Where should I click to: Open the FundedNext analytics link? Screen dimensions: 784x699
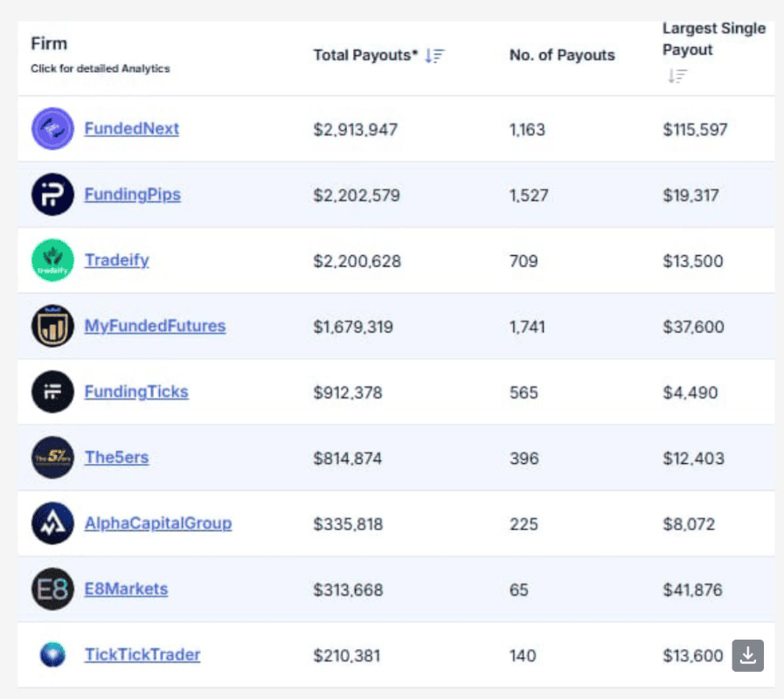click(131, 129)
